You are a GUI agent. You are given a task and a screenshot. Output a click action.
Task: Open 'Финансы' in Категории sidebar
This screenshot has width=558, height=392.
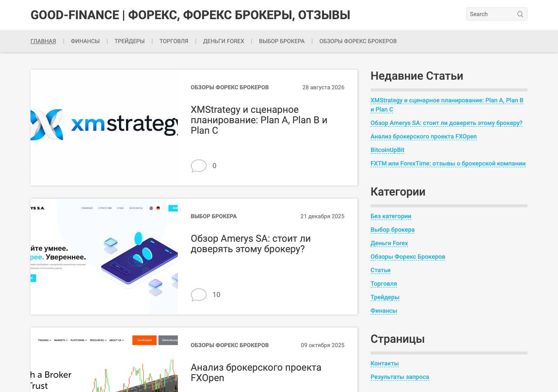(384, 311)
